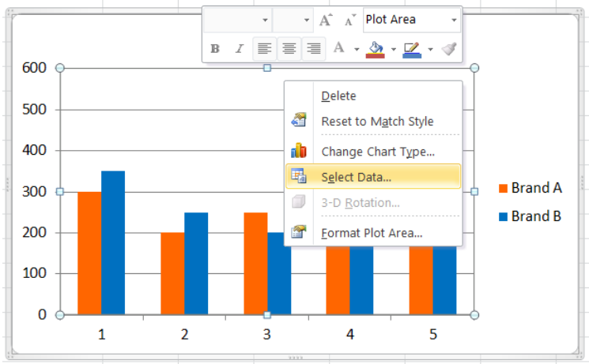Viewport: 589px width, 364px height.
Task: Expand shape outline dropdown arrow
Action: pos(430,49)
